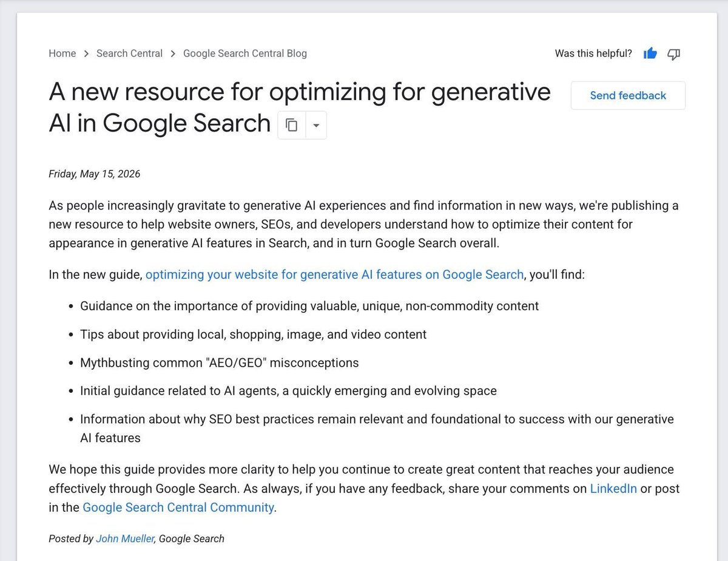This screenshot has width=728, height=561.
Task: Click the bullet about AI agents guidance
Action: (288, 391)
